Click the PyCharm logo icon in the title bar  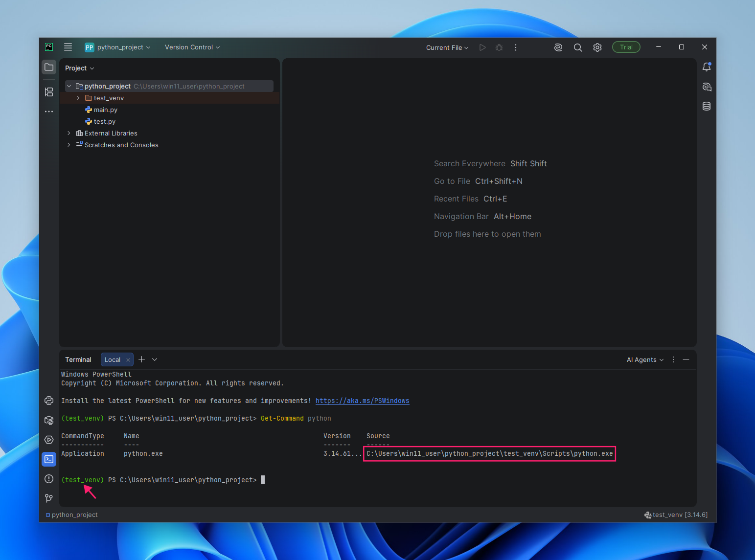[49, 47]
